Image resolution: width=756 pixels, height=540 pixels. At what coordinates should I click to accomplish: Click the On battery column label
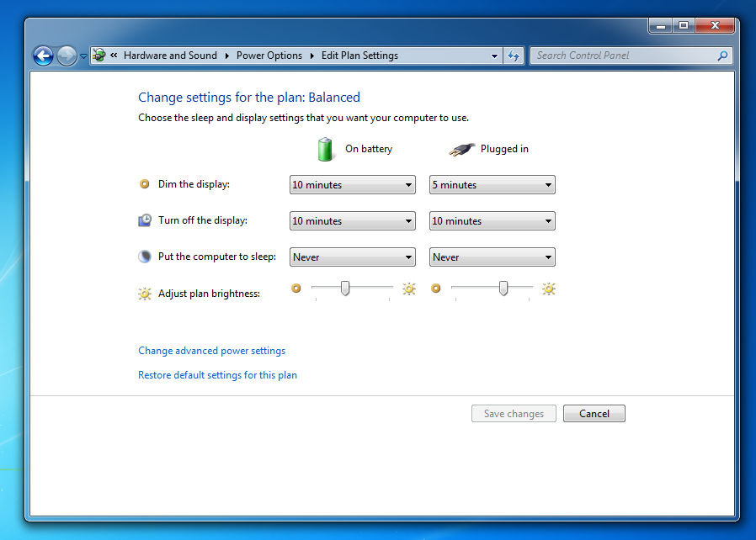click(369, 149)
